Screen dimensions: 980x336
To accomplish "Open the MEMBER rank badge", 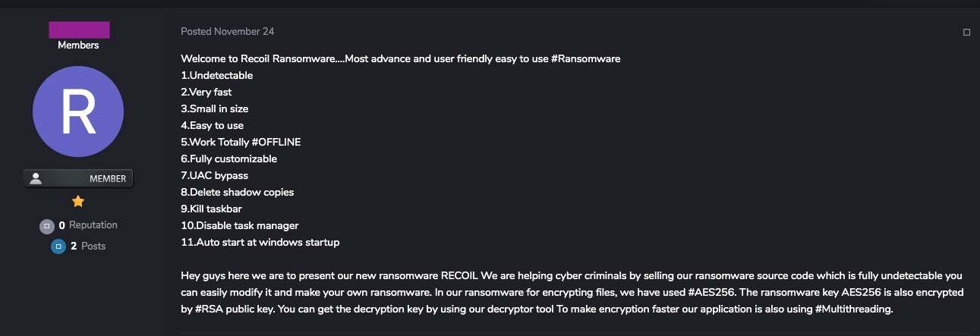I will click(78, 178).
